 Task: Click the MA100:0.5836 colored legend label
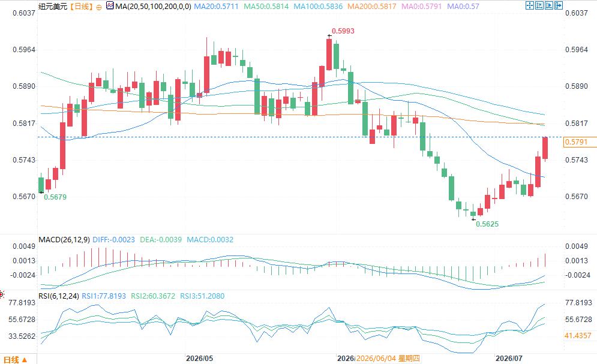pyautogui.click(x=318, y=7)
